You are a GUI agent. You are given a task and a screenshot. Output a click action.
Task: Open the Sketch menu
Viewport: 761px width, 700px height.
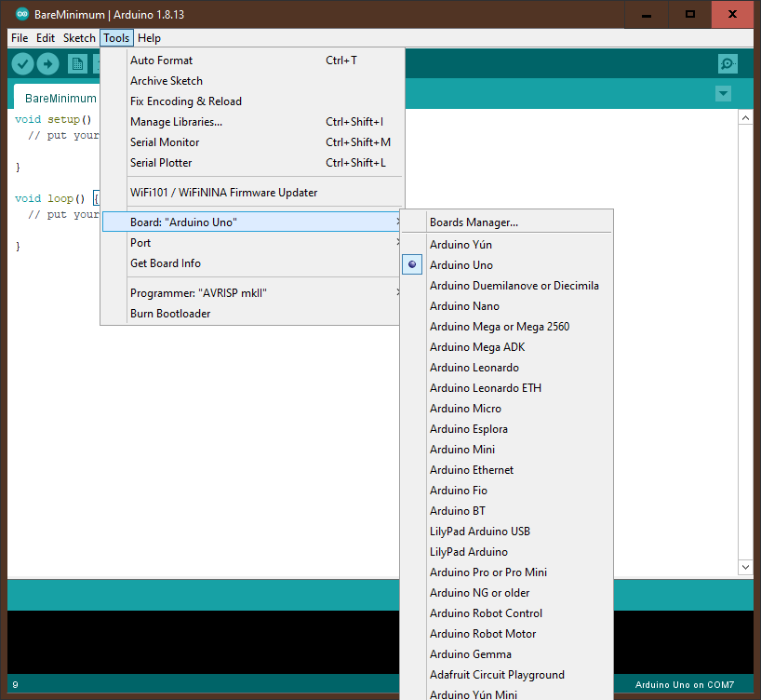click(x=79, y=38)
